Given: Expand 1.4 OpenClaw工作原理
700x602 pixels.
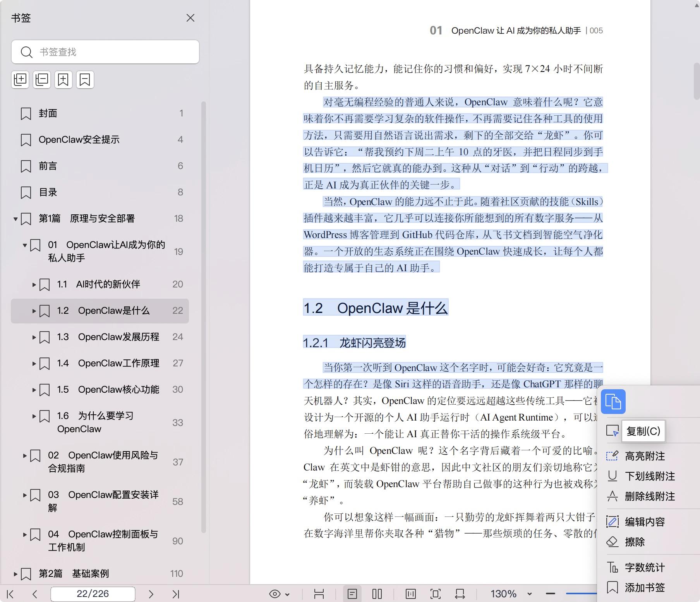Looking at the screenshot, I should pyautogui.click(x=34, y=364).
